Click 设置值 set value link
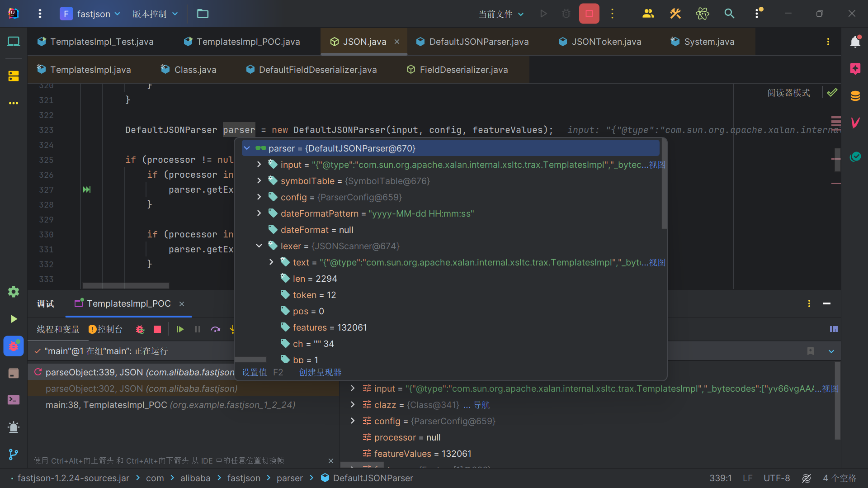Image resolution: width=868 pixels, height=488 pixels. tap(255, 372)
